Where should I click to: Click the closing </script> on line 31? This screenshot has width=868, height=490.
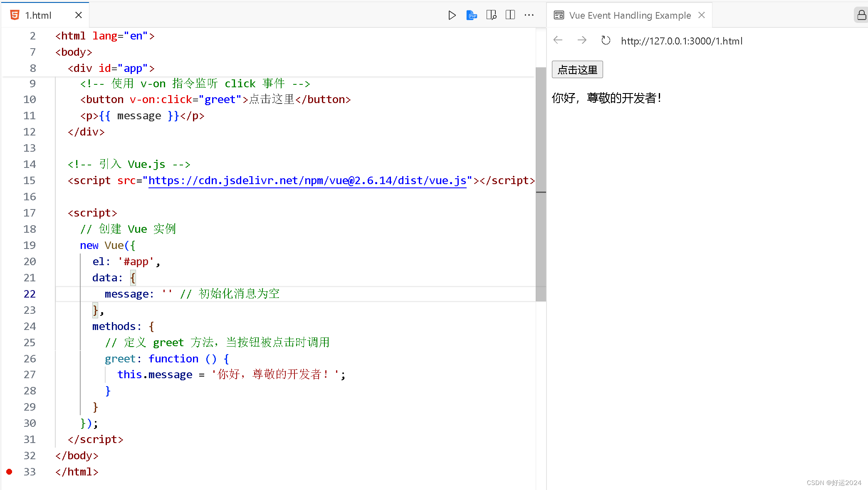pos(96,439)
